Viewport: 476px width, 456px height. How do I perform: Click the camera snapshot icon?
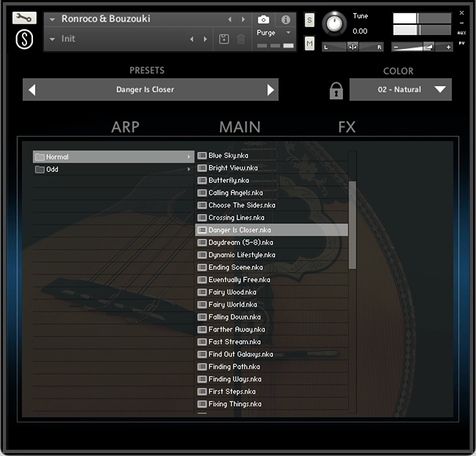pyautogui.click(x=263, y=20)
